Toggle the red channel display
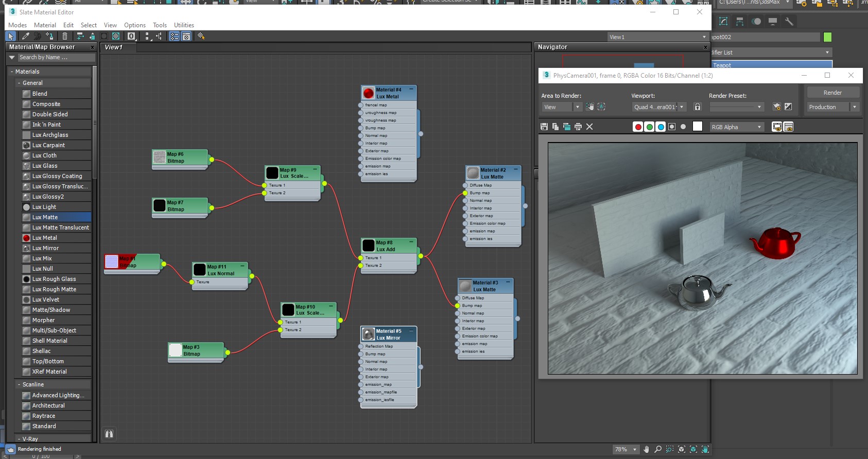 (x=638, y=127)
